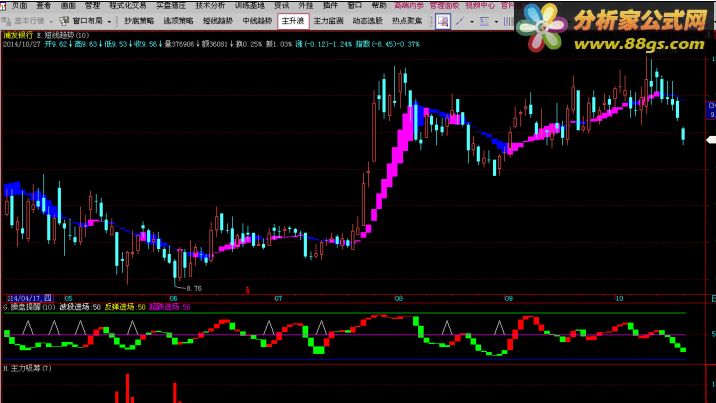Click the white arrow marker on price axis
Screen dimensions: 716x403
point(711,140)
